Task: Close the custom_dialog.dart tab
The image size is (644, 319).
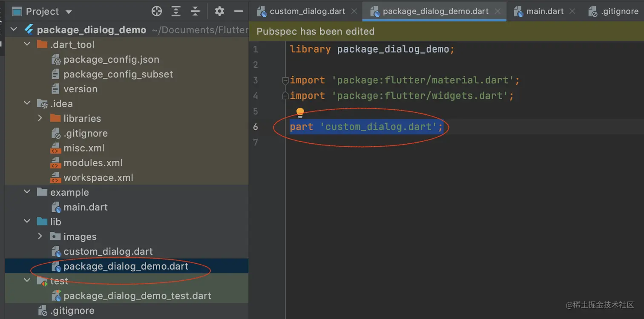Action: coord(354,11)
